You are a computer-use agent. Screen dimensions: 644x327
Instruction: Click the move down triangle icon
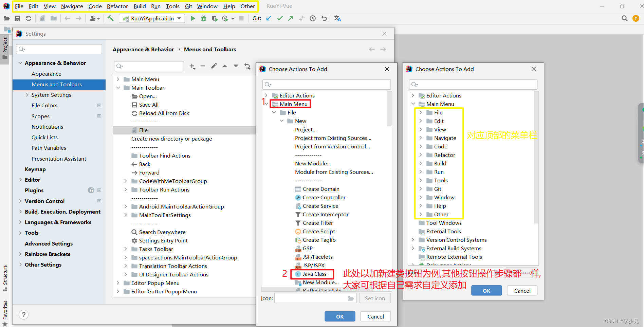tap(236, 66)
